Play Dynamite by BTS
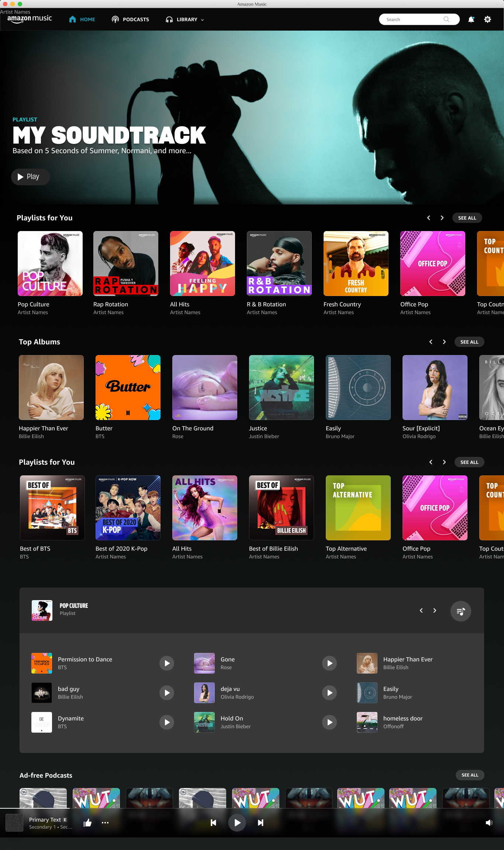Viewport: 504px width, 850px height. (167, 722)
